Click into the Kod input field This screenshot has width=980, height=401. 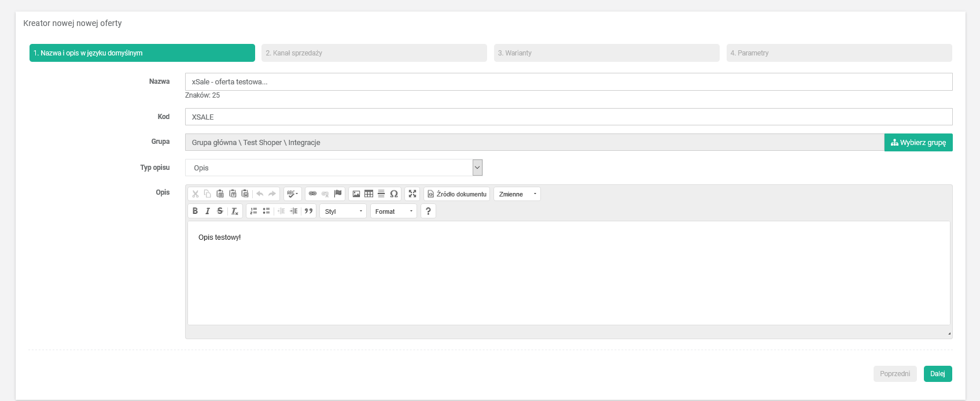tap(568, 117)
